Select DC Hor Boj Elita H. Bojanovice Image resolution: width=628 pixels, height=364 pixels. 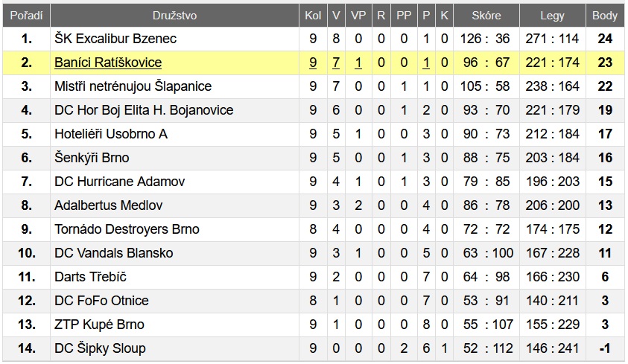[144, 110]
